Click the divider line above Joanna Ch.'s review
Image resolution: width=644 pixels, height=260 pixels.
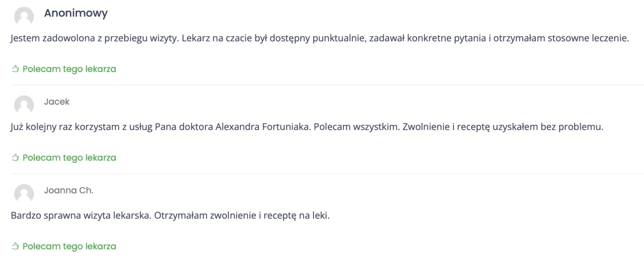pos(327,174)
